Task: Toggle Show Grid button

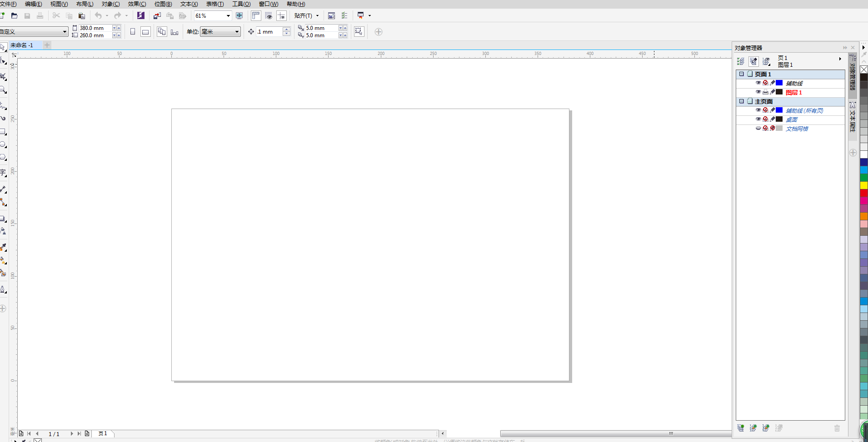Action: click(269, 16)
